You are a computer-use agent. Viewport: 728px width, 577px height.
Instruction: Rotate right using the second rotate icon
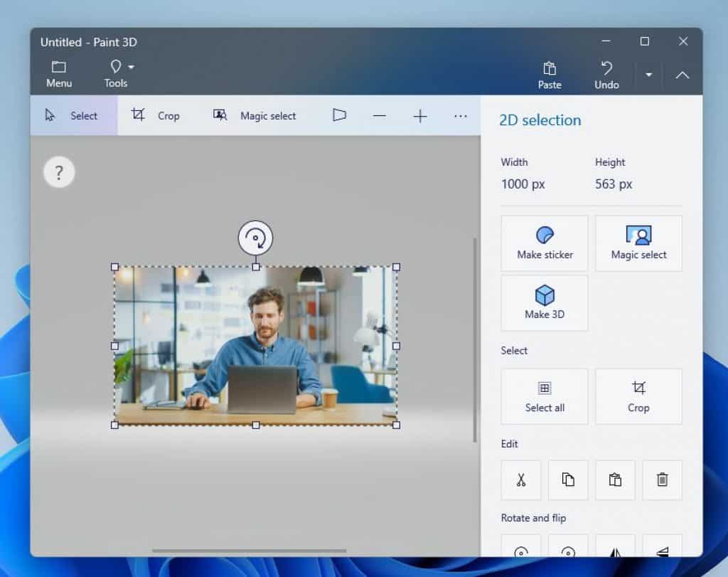pyautogui.click(x=568, y=546)
